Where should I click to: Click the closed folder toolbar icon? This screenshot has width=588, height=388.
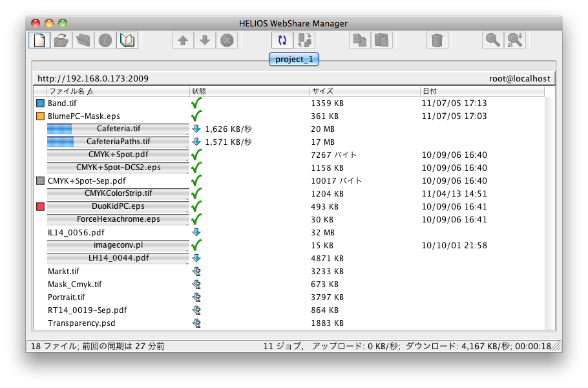[x=83, y=40]
